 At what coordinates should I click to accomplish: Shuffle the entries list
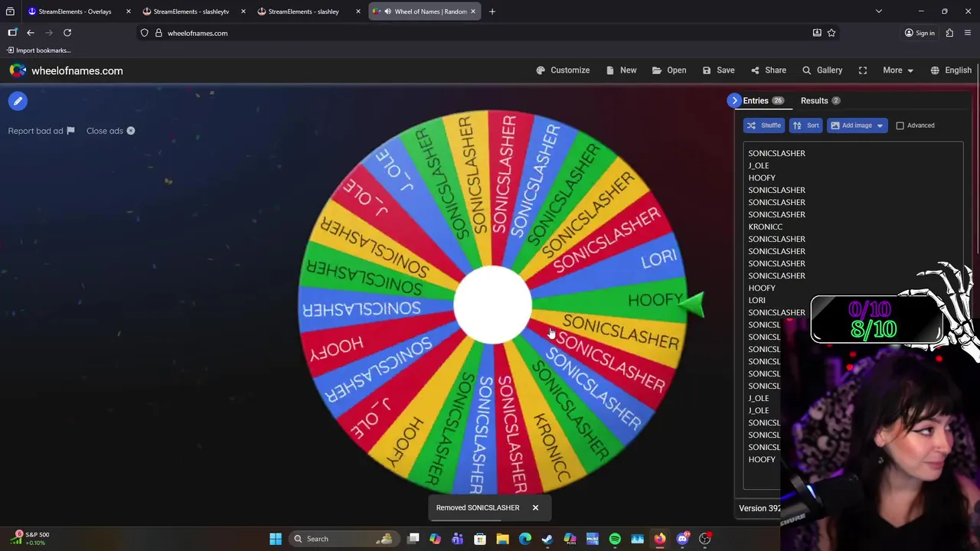click(763, 126)
